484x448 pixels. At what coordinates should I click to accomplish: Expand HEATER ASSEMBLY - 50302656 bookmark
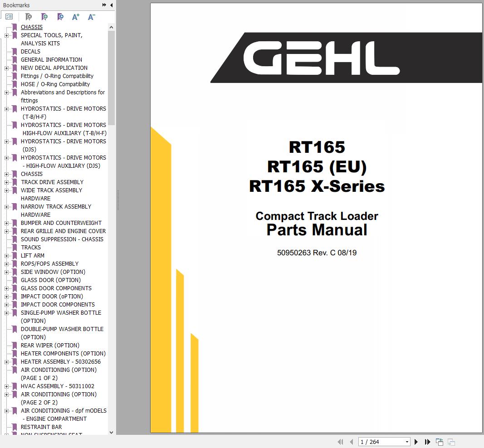tap(6, 362)
